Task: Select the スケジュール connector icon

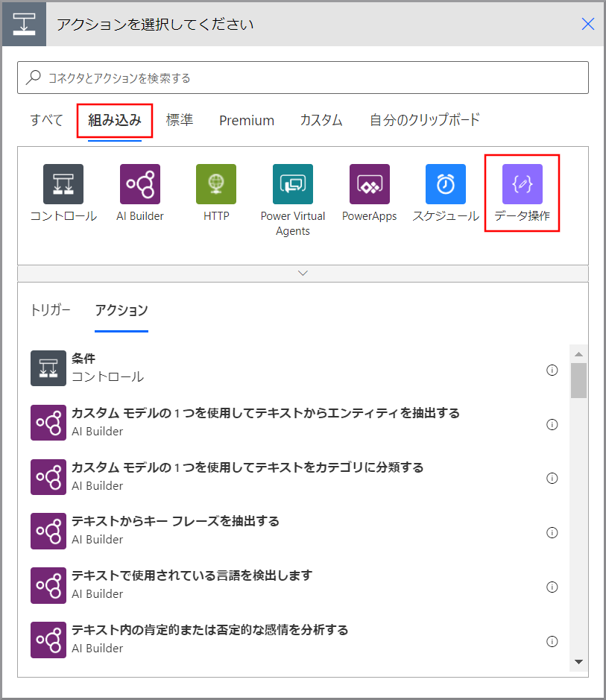Action: (x=446, y=184)
